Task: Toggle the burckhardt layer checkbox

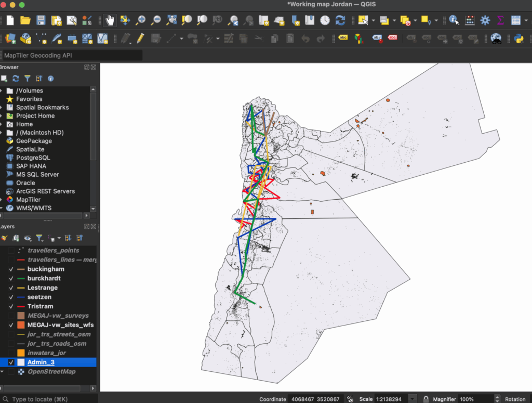Action: [x=11, y=278]
